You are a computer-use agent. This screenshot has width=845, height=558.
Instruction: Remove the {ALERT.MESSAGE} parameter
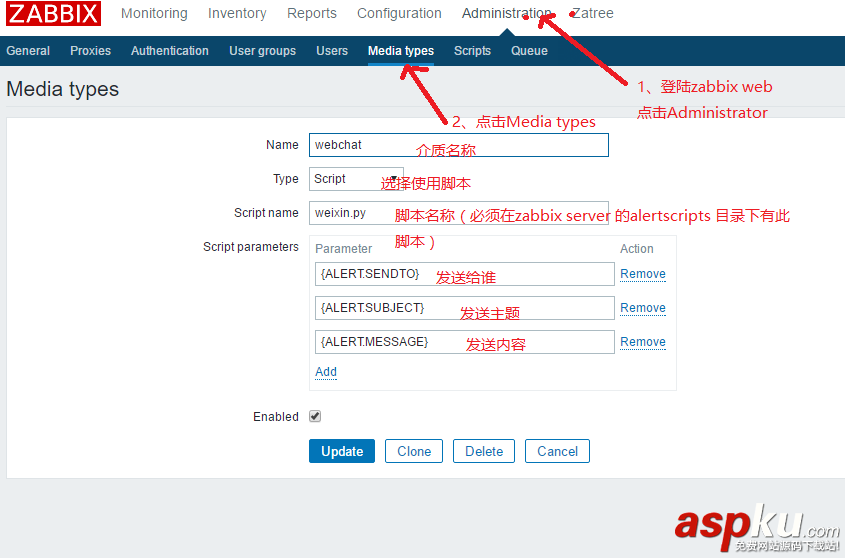[643, 342]
